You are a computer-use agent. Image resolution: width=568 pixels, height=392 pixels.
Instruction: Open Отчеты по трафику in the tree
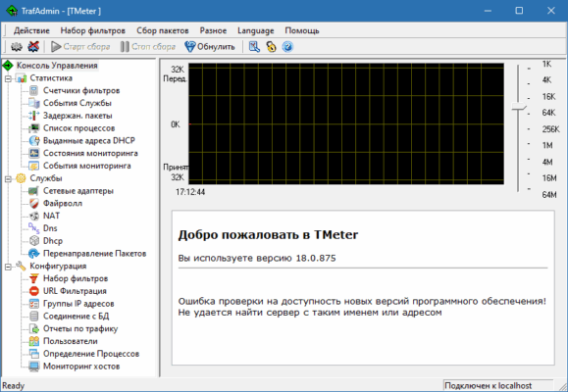pyautogui.click(x=80, y=328)
